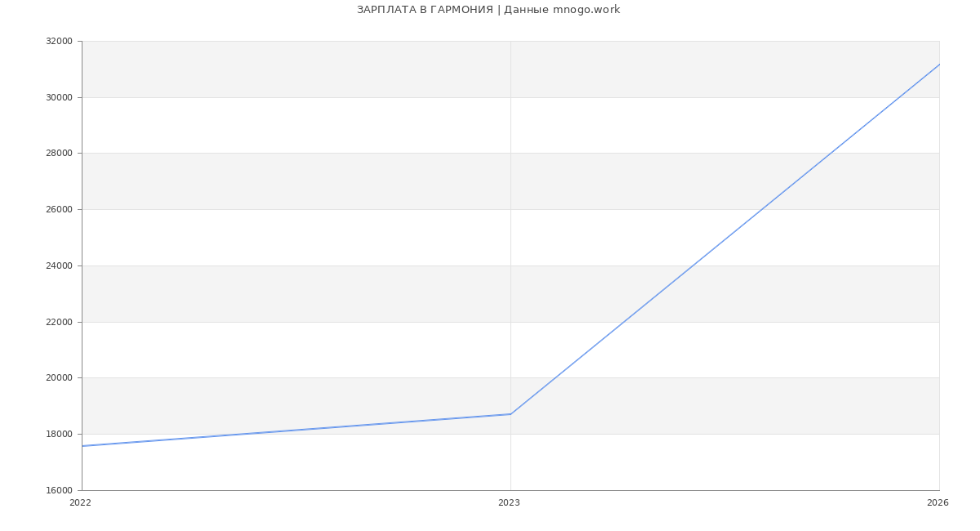
Task: Select the 2023 data point on the line
Action: [x=510, y=414]
